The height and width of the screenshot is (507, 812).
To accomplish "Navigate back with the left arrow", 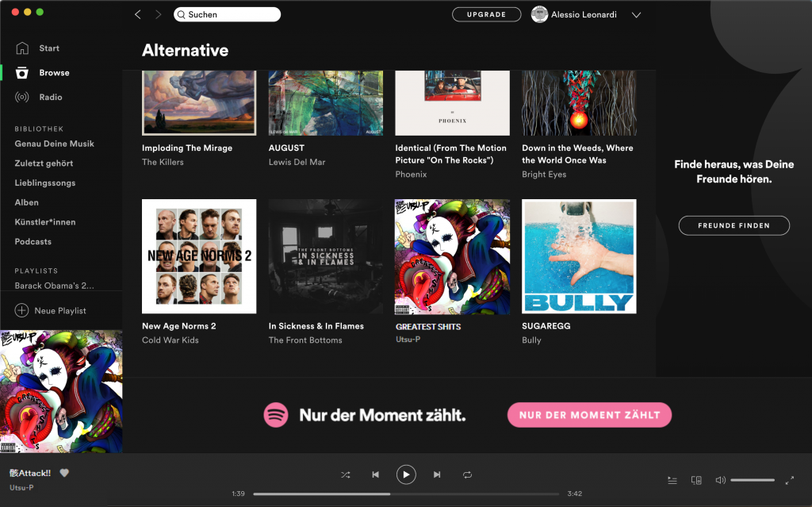I will pos(138,14).
